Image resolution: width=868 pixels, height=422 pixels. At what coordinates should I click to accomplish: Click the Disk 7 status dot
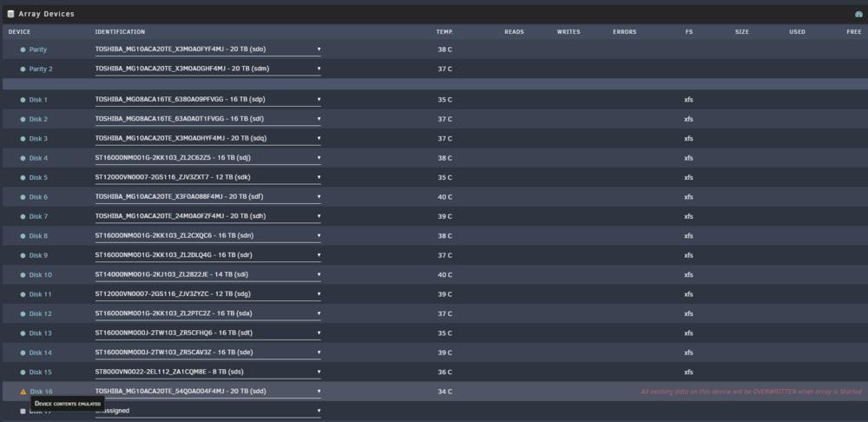tap(23, 216)
